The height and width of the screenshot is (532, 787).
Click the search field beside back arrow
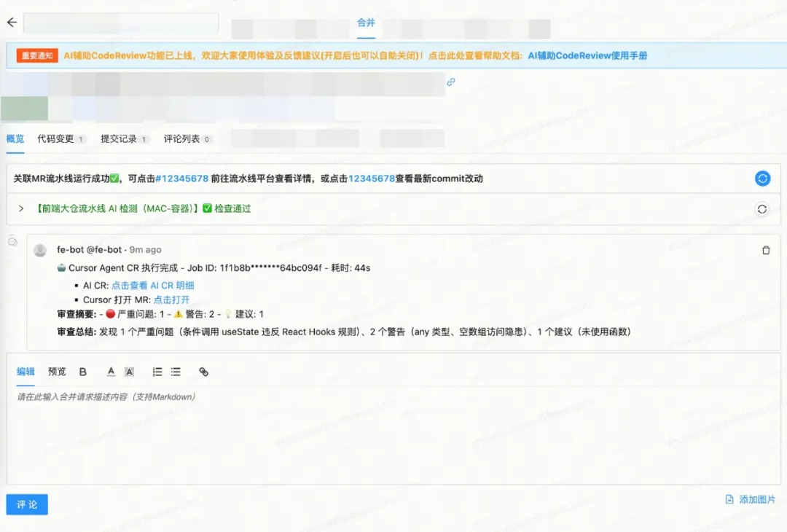[x=121, y=23]
